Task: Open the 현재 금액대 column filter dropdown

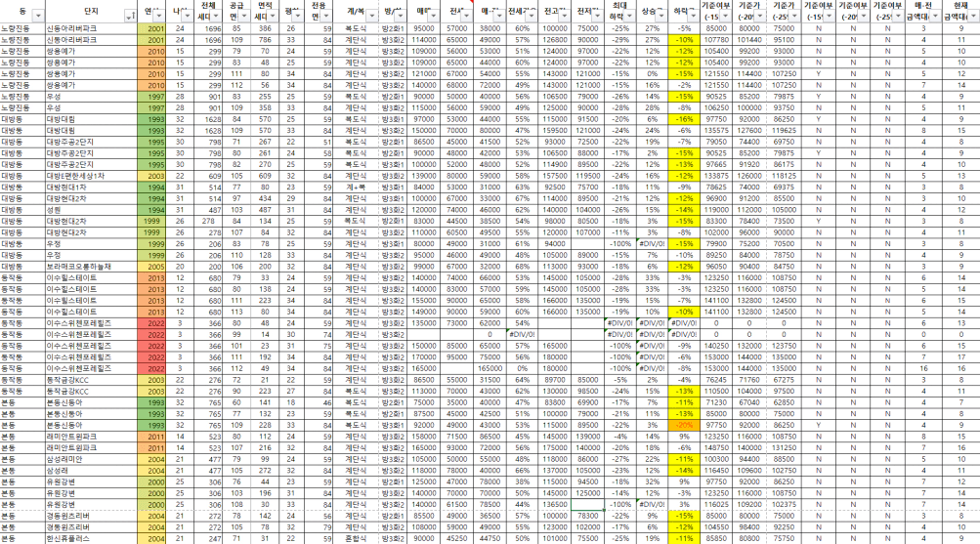Action: pos(973,16)
